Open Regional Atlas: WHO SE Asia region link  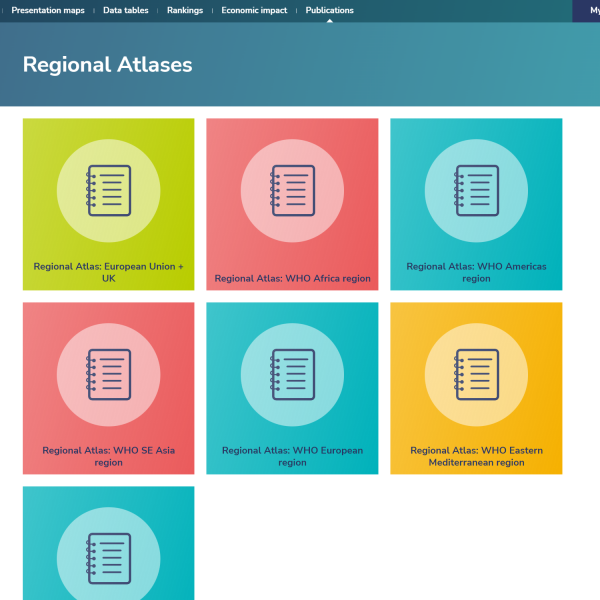click(109, 456)
